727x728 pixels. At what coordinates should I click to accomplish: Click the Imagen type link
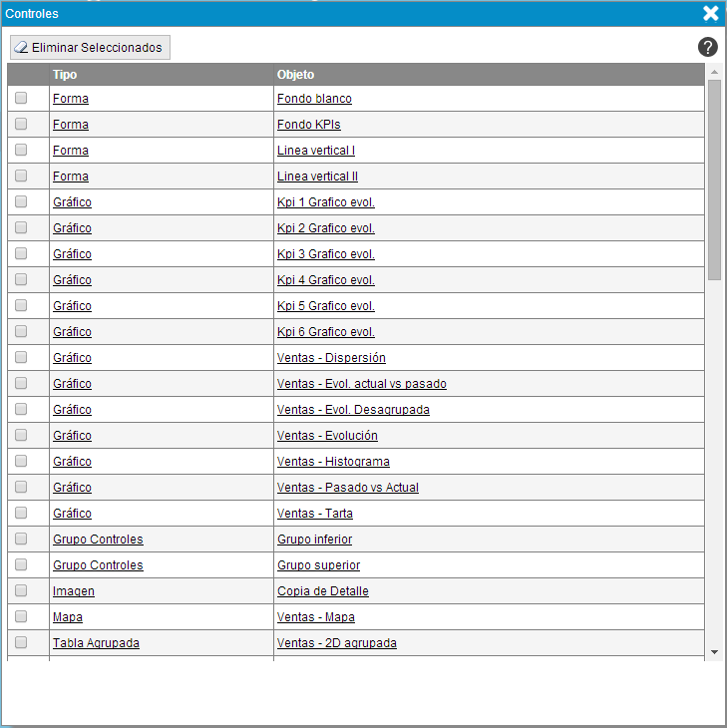(x=74, y=591)
